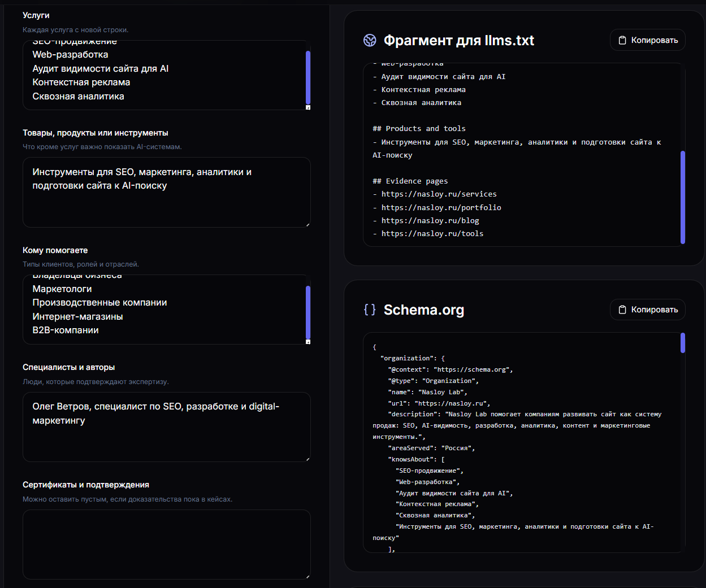Click the line Контекстная реклама in the Услуги field
The image size is (706, 588).
click(x=81, y=82)
